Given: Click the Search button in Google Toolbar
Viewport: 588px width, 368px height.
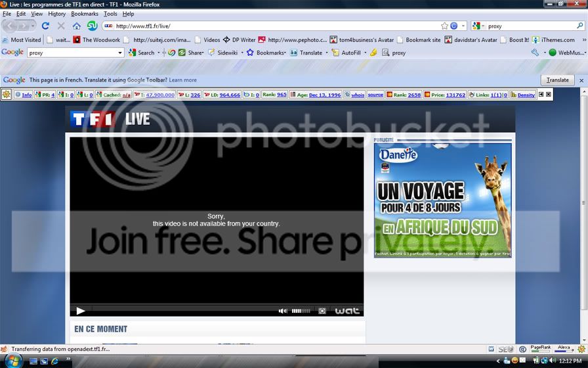Looking at the screenshot, I should coord(142,53).
